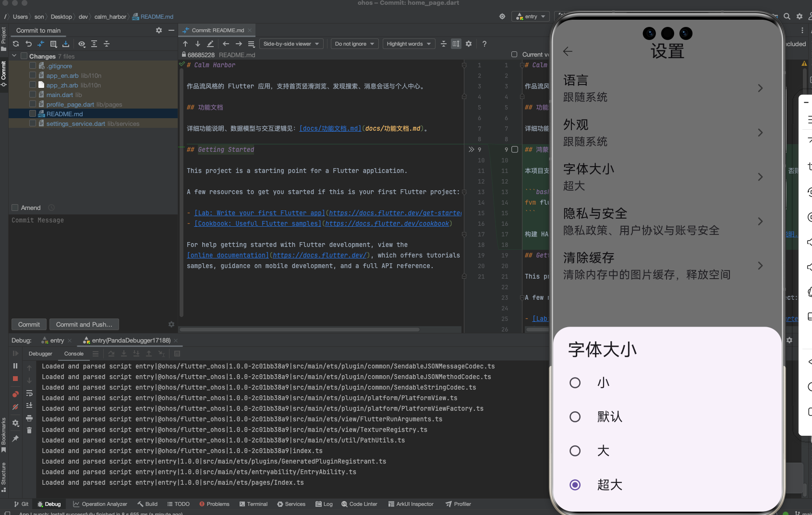Screen dimensions: 812x515
Task: Click the Shelve changes icon
Action: (x=66, y=44)
